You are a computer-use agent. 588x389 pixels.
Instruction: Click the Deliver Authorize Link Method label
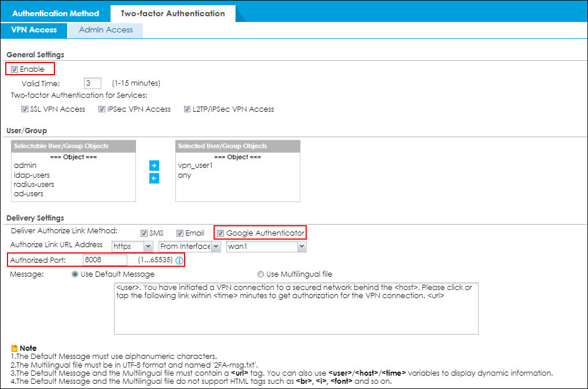pos(64,231)
